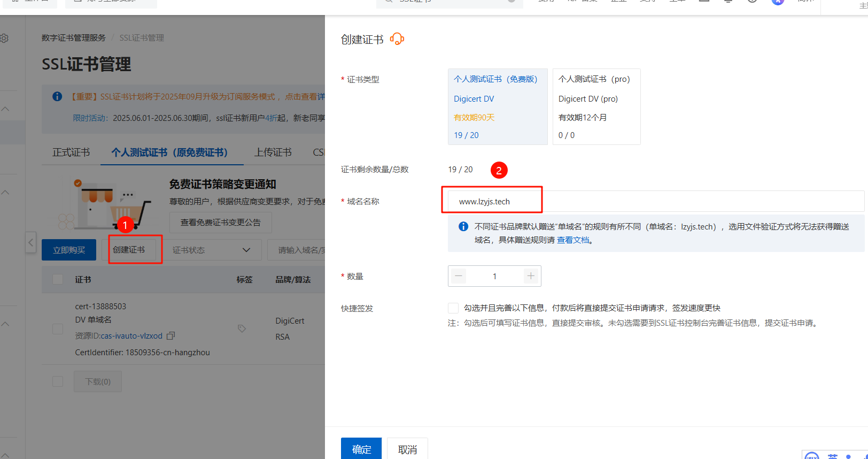This screenshot has height=459, width=868.
Task: Click the minus button to decrease quantity
Action: [x=459, y=276]
